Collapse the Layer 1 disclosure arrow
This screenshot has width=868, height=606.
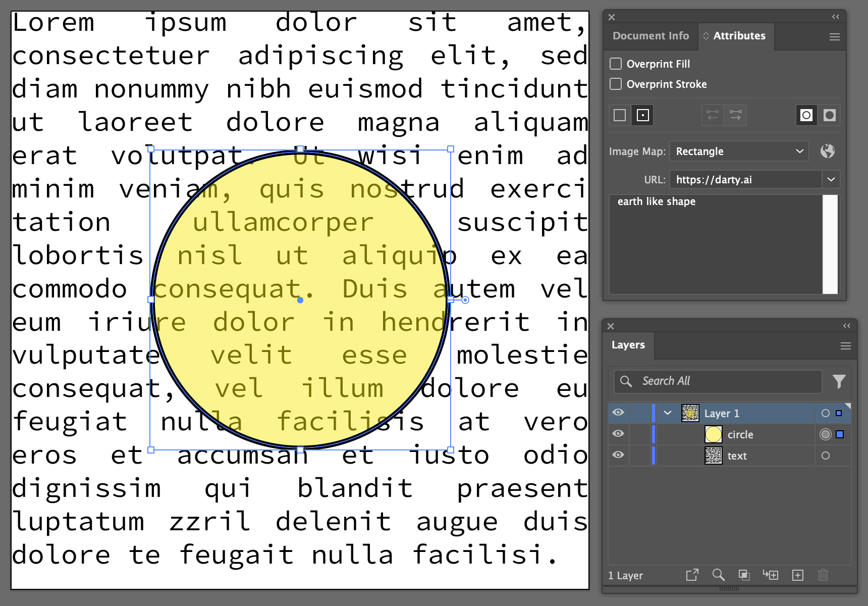[x=668, y=413]
